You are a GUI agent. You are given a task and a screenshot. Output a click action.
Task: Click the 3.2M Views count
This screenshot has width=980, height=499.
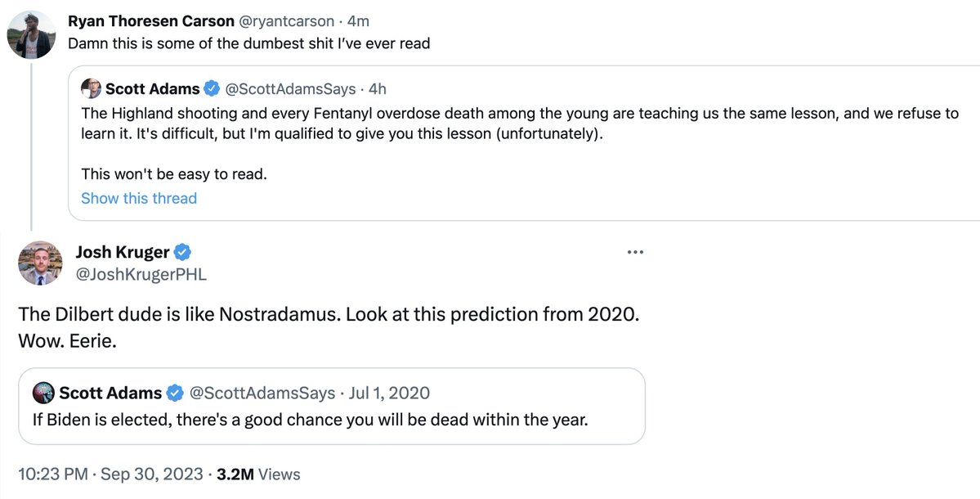256,474
